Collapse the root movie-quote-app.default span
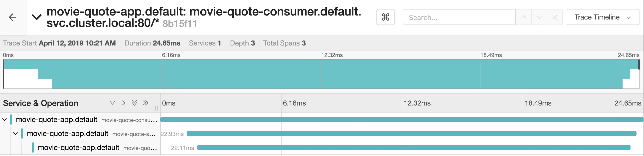The width and height of the screenshot is (644, 156). (x=4, y=120)
